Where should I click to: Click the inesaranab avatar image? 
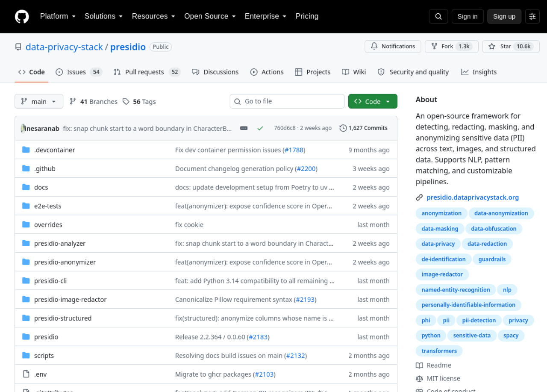pos(23,128)
